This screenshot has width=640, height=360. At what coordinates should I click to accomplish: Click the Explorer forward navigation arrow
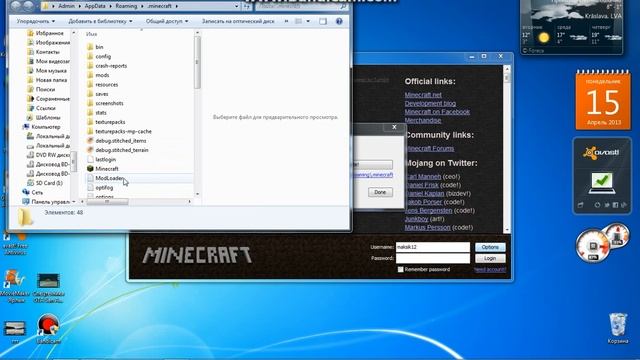[x=29, y=6]
